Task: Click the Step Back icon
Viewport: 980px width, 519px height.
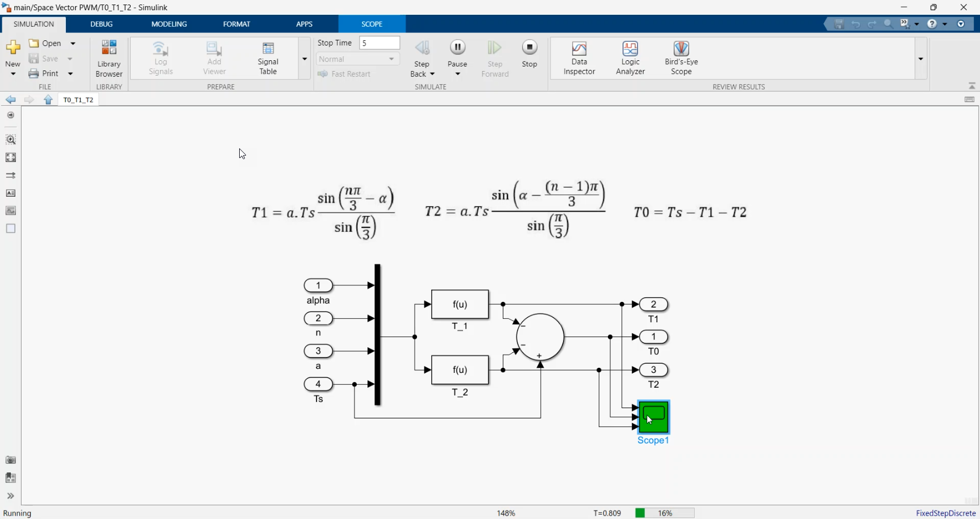Action: coord(422,48)
